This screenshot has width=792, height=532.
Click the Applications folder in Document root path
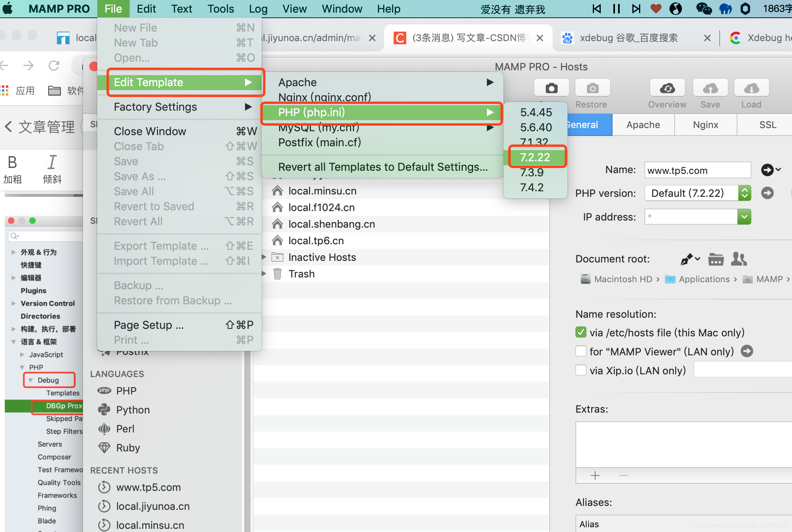[x=698, y=279]
